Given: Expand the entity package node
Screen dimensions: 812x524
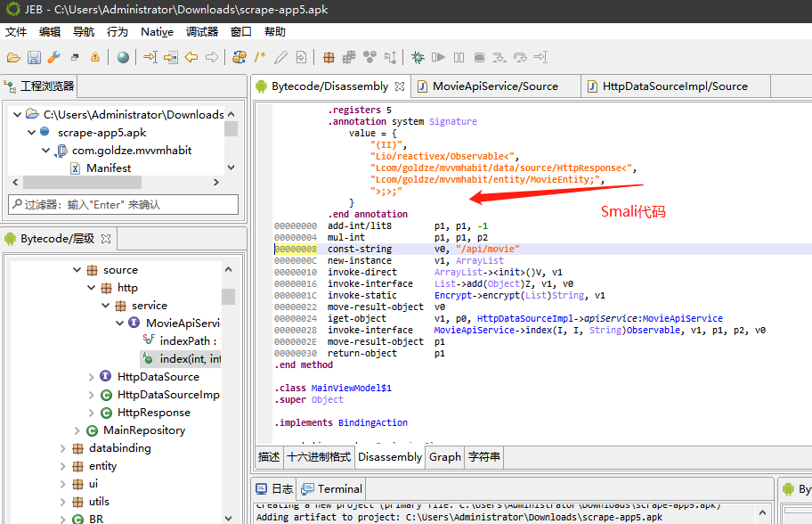Looking at the screenshot, I should point(63,466).
